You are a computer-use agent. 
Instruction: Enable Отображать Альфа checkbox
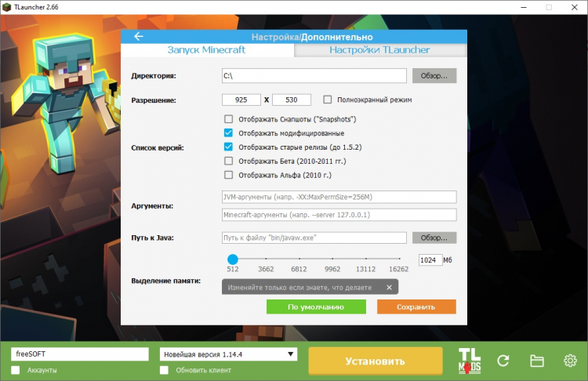[x=228, y=175]
